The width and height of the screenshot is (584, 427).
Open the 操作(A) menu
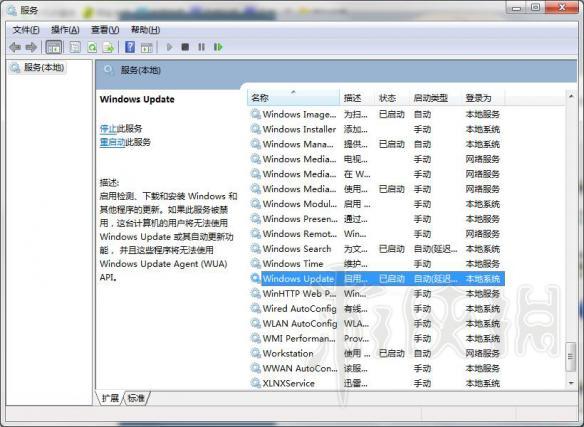click(65, 30)
